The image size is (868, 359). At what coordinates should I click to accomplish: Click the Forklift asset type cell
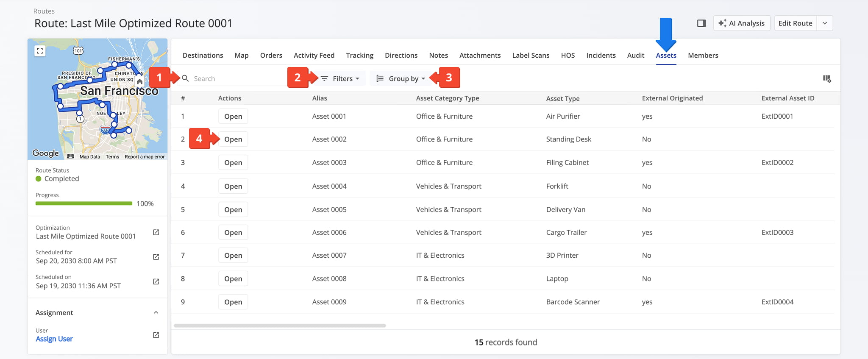(x=557, y=186)
